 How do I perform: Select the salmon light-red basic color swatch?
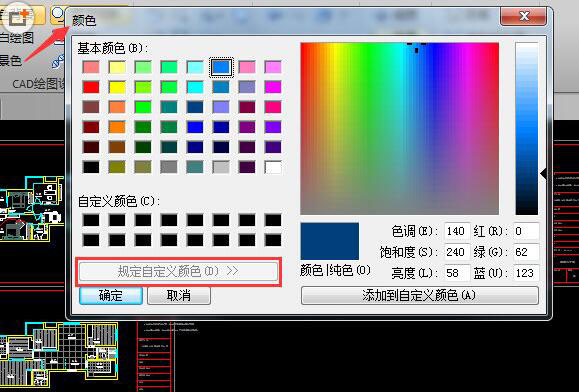pyautogui.click(x=91, y=67)
